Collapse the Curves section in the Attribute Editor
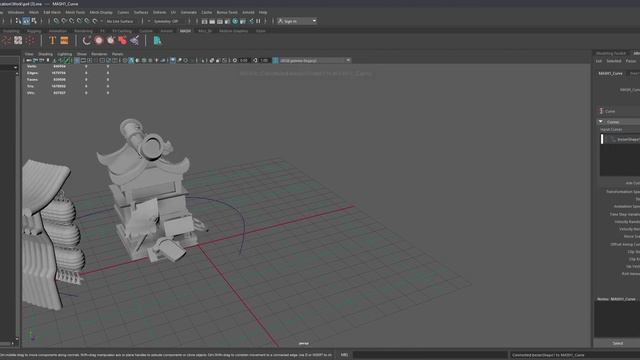 600,122
